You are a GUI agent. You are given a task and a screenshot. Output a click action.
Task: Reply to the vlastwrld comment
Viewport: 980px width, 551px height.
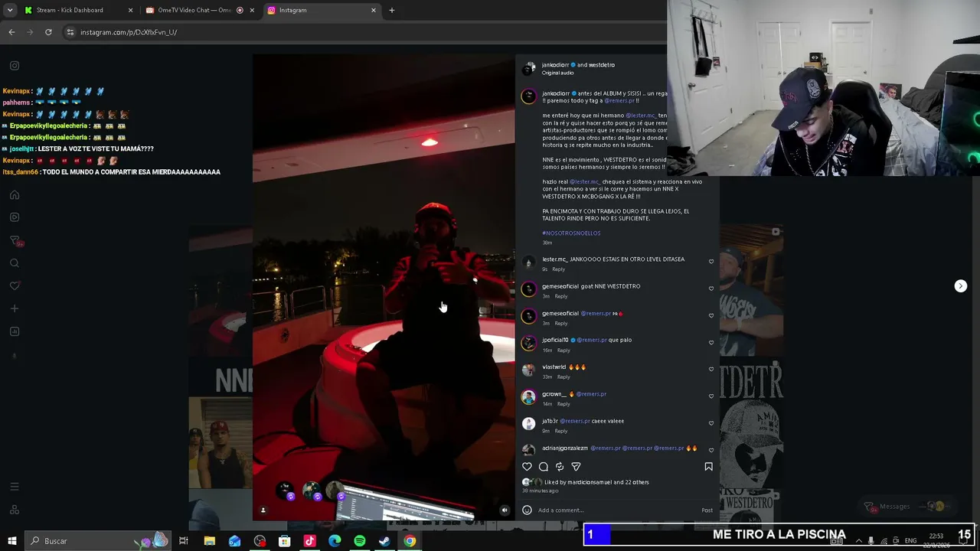[x=563, y=377]
